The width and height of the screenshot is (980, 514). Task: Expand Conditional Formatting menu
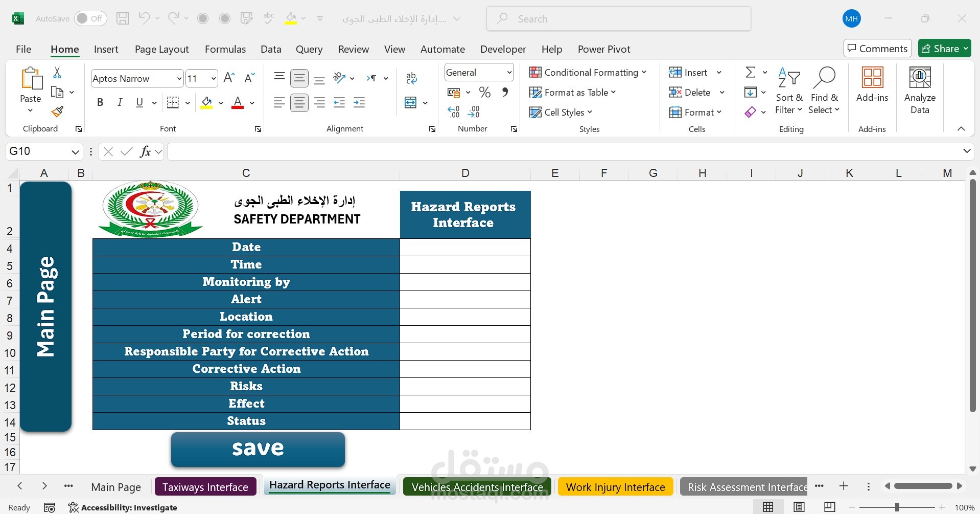coord(588,72)
